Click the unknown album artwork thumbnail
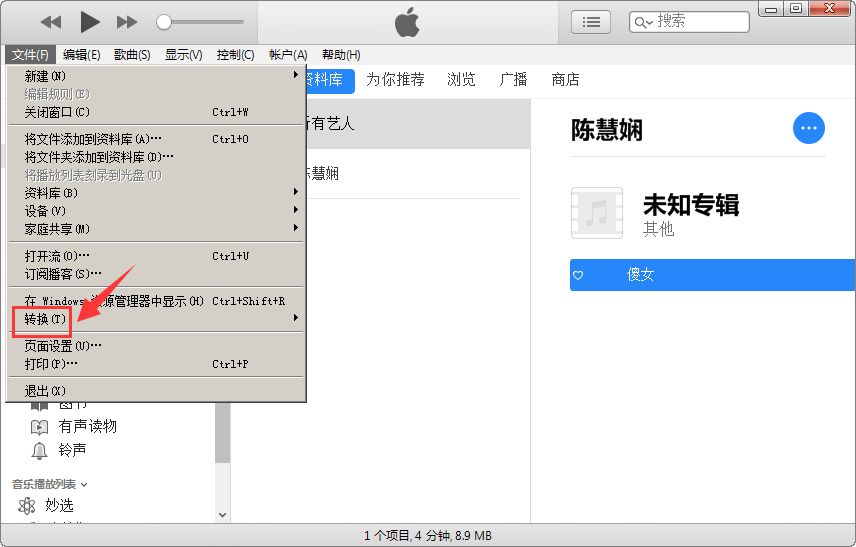The width and height of the screenshot is (856, 547). point(596,213)
